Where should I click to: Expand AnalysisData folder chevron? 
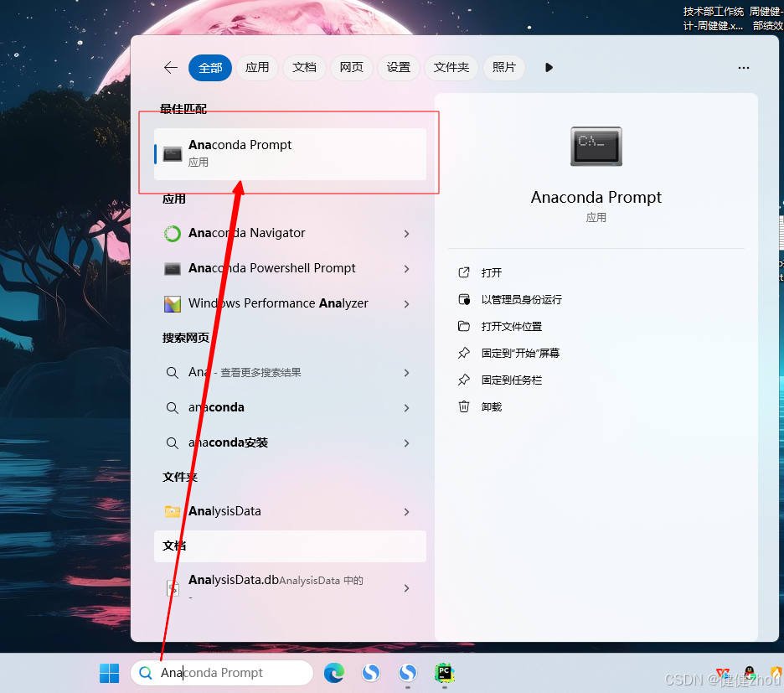[406, 512]
